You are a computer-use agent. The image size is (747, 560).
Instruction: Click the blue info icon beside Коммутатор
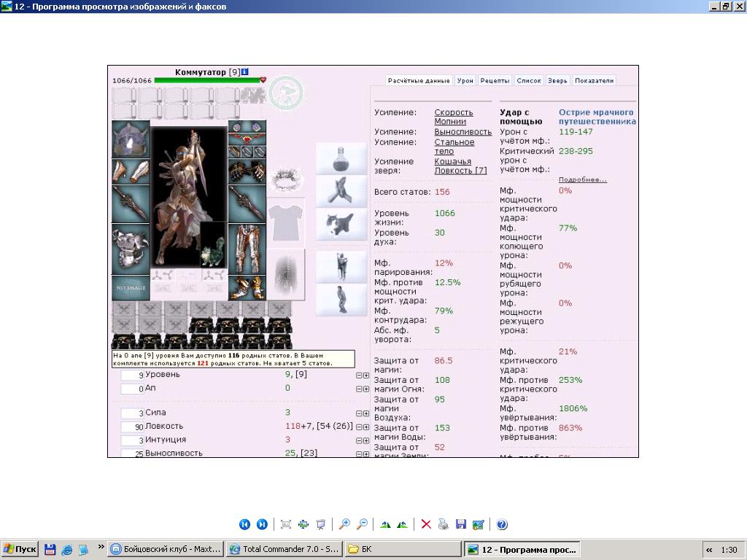tap(244, 72)
